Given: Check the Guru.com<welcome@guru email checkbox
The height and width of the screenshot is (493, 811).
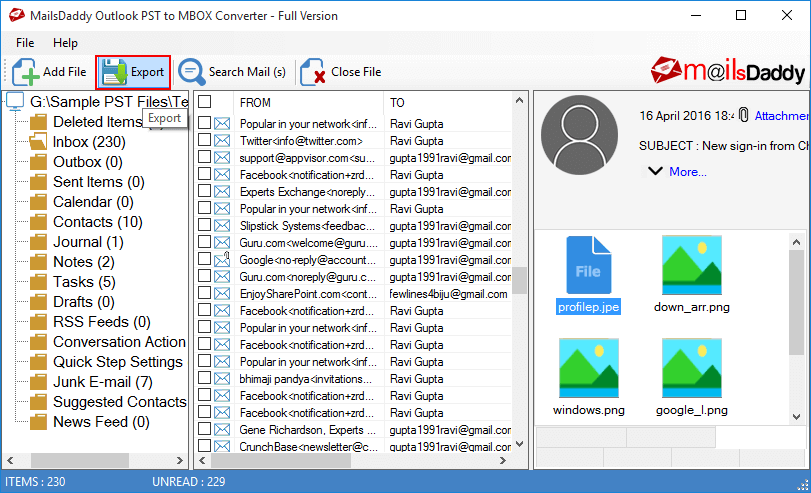Looking at the screenshot, I should pos(204,242).
